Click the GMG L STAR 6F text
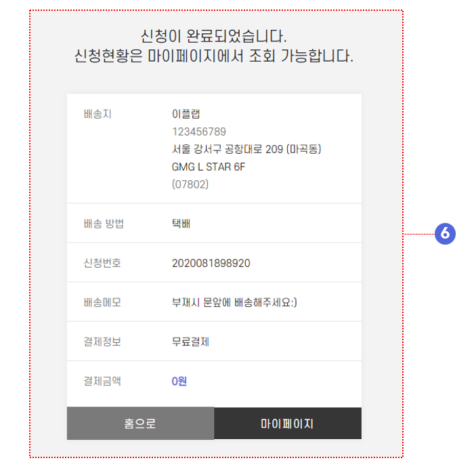The width and height of the screenshot is (476, 471). click(x=209, y=167)
